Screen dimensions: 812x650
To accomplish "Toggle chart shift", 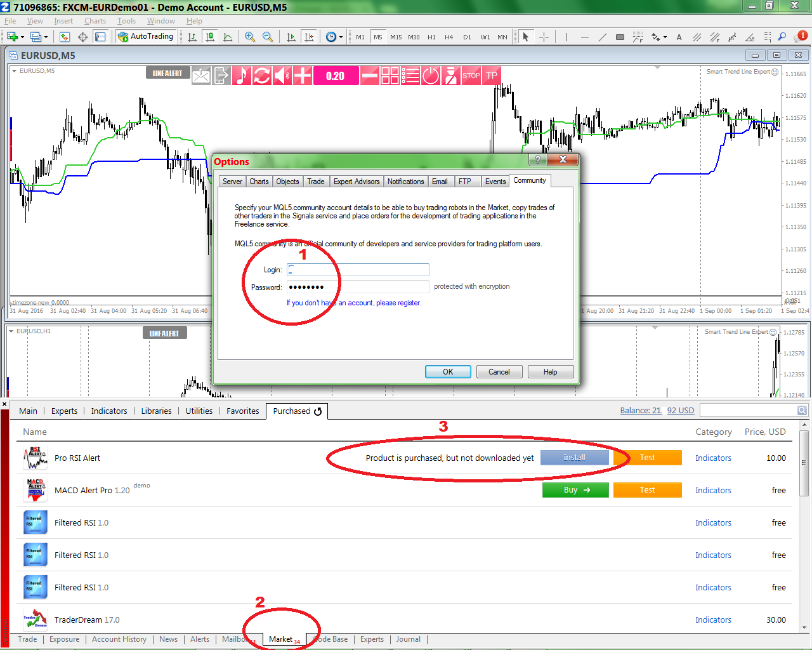I will (309, 37).
